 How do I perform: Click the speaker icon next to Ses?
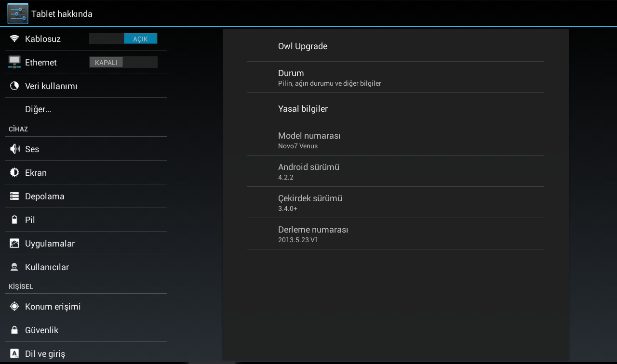(14, 149)
